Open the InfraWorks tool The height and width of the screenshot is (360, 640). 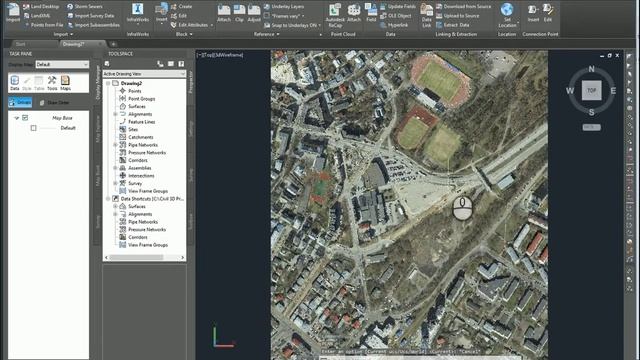pyautogui.click(x=138, y=12)
